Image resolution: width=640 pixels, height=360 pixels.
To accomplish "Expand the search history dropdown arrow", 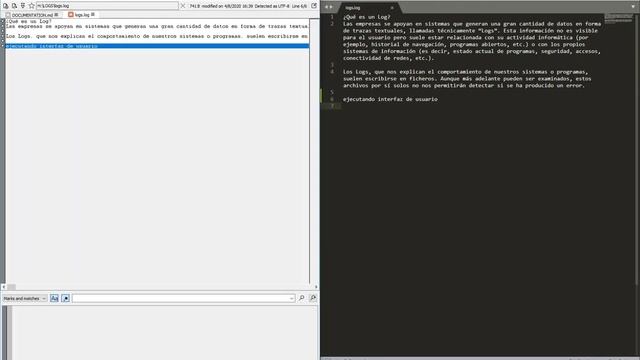I will [291, 298].
